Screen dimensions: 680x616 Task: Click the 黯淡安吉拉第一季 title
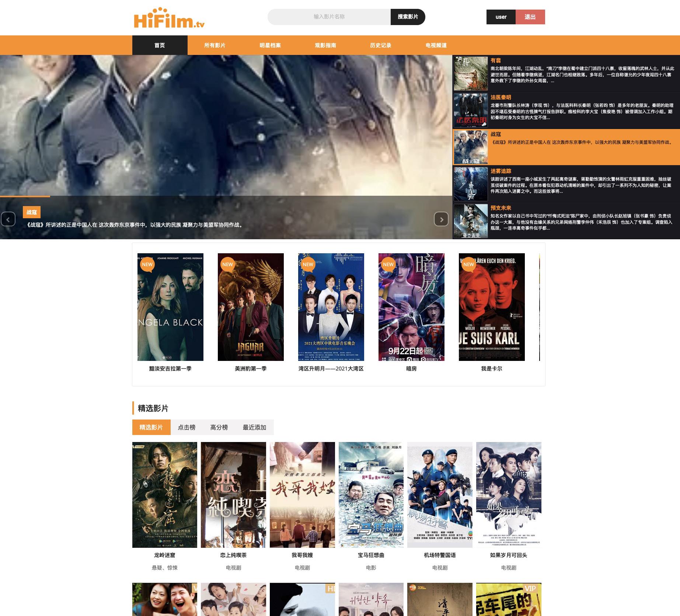pyautogui.click(x=170, y=369)
